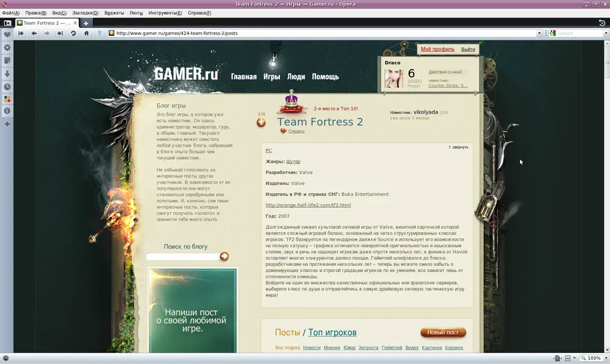Screen dimensions: 610x364
Task: Click the Google search engine icon
Action: [553, 34]
